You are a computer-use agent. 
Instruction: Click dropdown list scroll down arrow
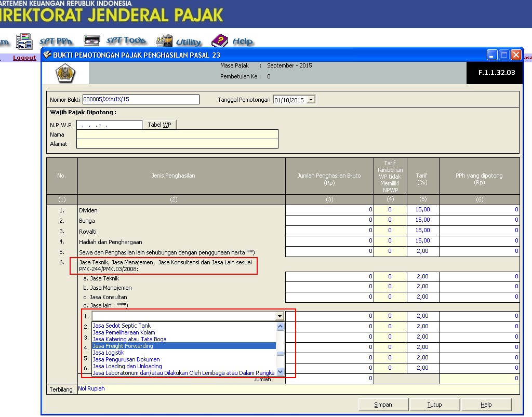pyautogui.click(x=280, y=371)
